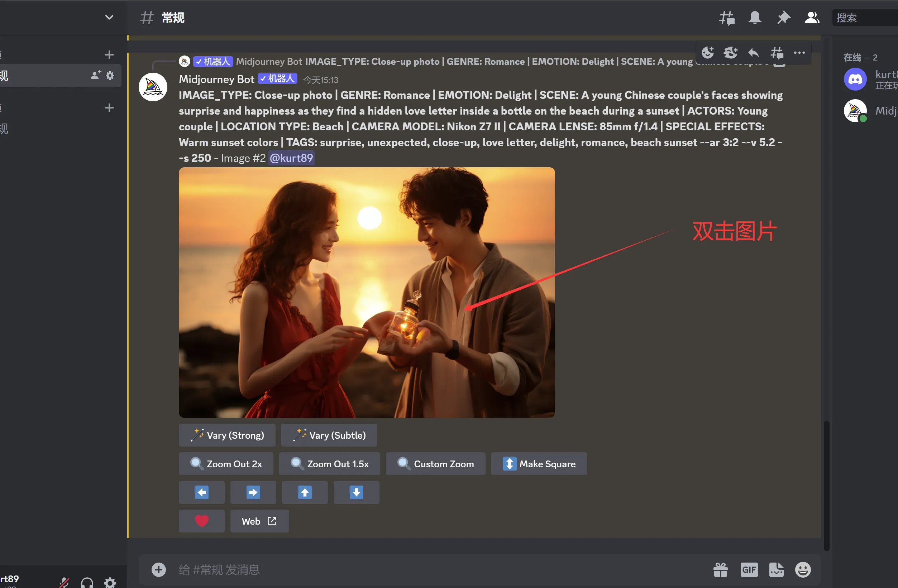
Task: Toggle headphone deafen
Action: coord(87,582)
